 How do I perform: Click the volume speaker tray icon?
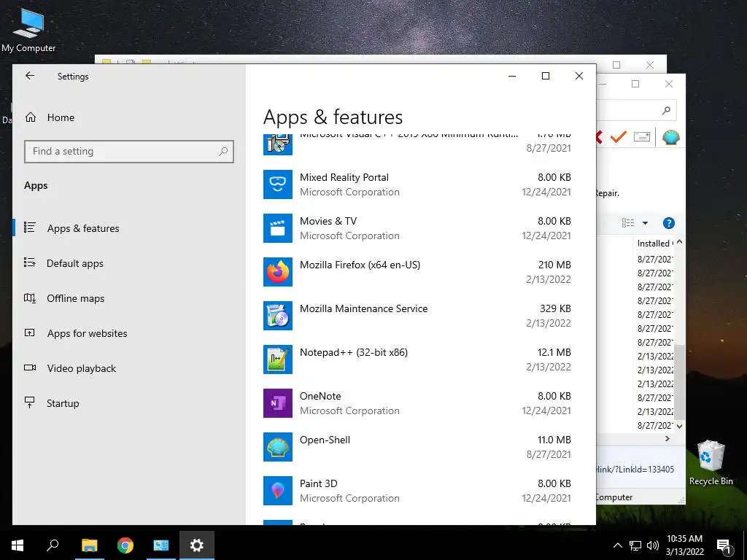(653, 545)
